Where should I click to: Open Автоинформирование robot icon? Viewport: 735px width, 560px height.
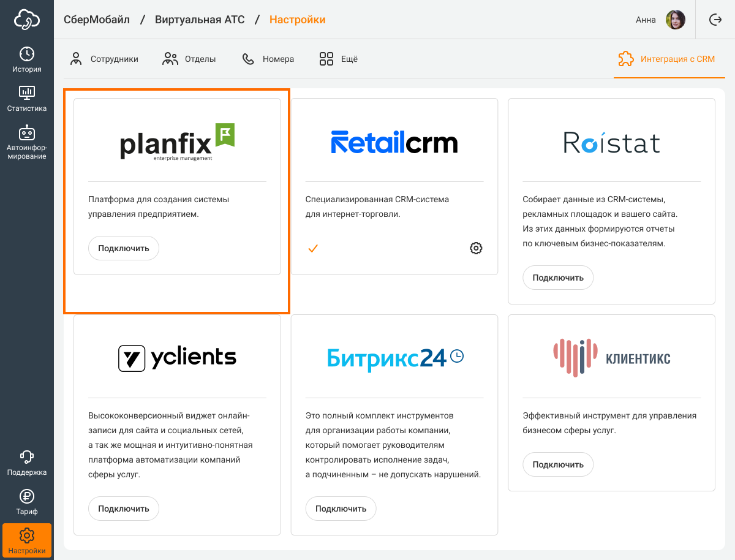click(27, 142)
